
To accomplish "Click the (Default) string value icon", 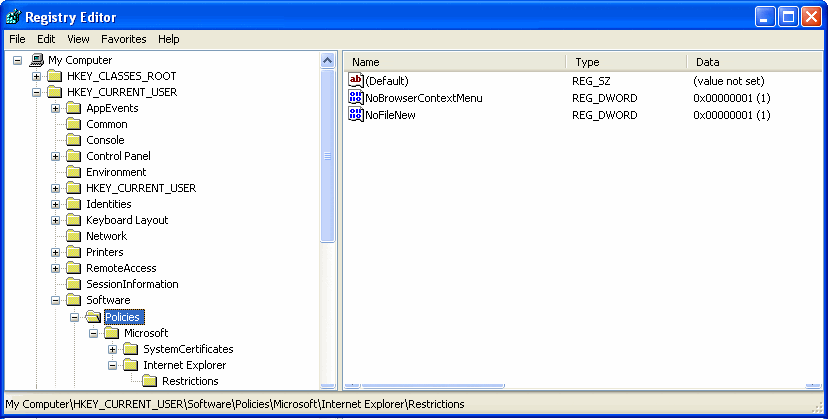I will (355, 80).
